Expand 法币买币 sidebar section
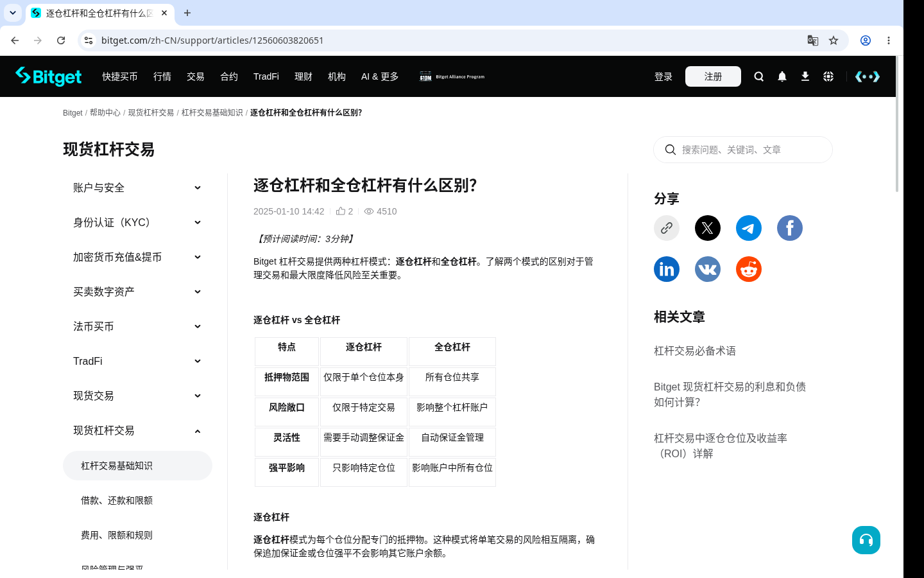Screen dimensions: 924x578 pos(137,326)
